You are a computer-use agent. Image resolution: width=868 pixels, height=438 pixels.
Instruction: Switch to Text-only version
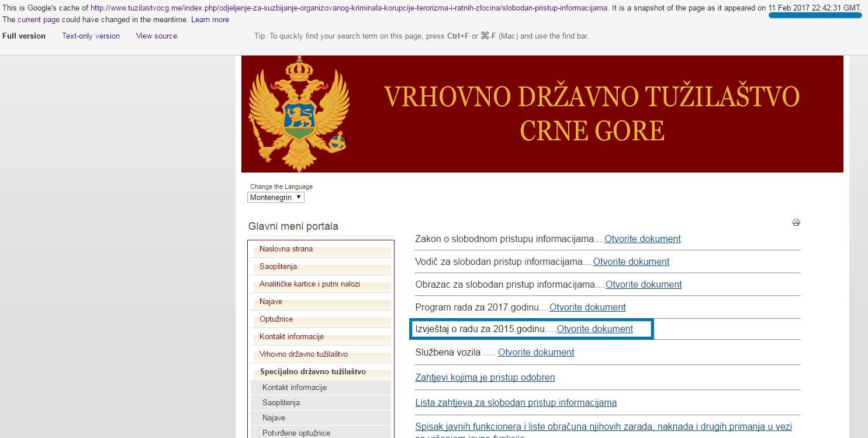click(91, 36)
